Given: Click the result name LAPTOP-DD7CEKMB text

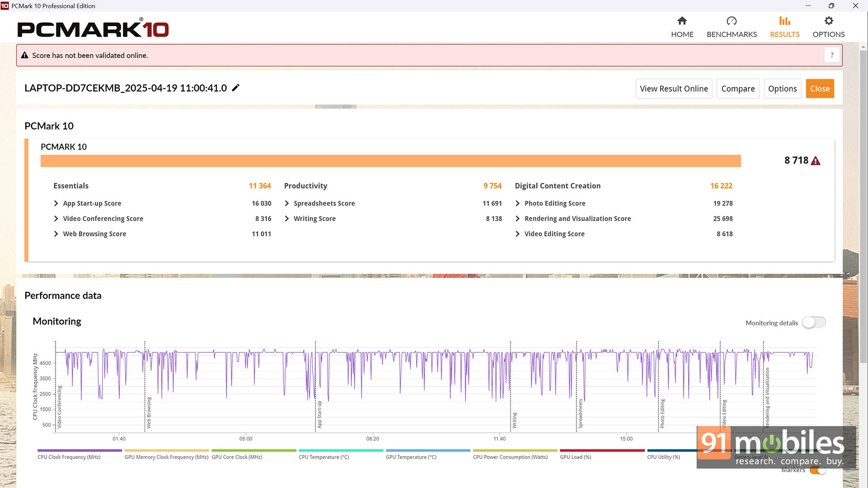Looking at the screenshot, I should [126, 88].
